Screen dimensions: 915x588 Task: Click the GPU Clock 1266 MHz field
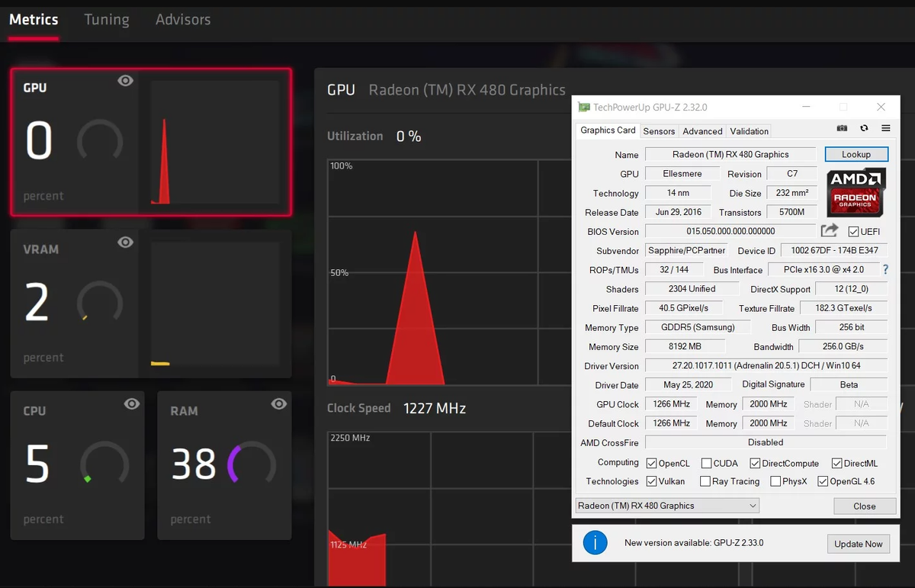672,404
